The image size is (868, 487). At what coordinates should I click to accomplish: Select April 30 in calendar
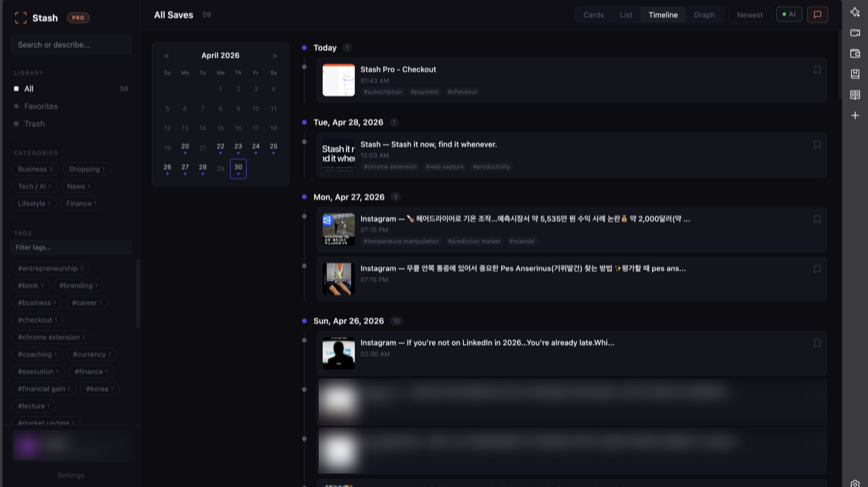coord(238,168)
